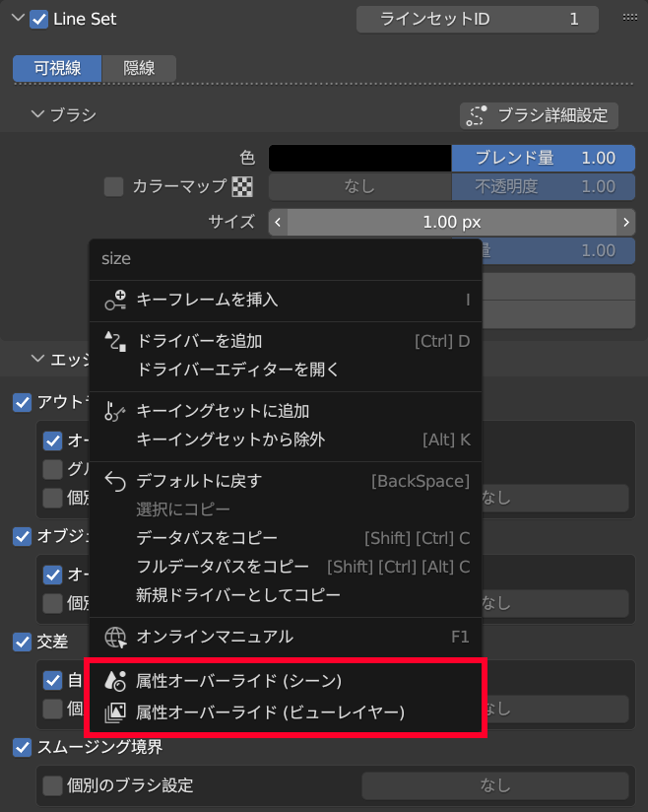Click the ラインセットID number field

pyautogui.click(x=478, y=19)
